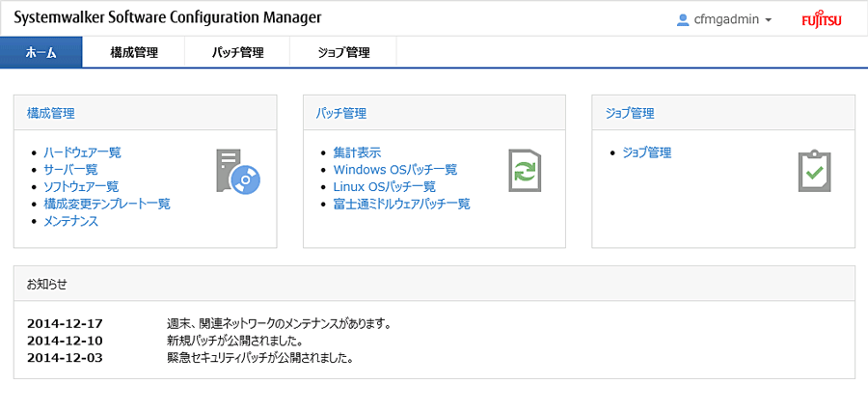
Task: Click the cfmgadmin username label
Action: coord(725,20)
